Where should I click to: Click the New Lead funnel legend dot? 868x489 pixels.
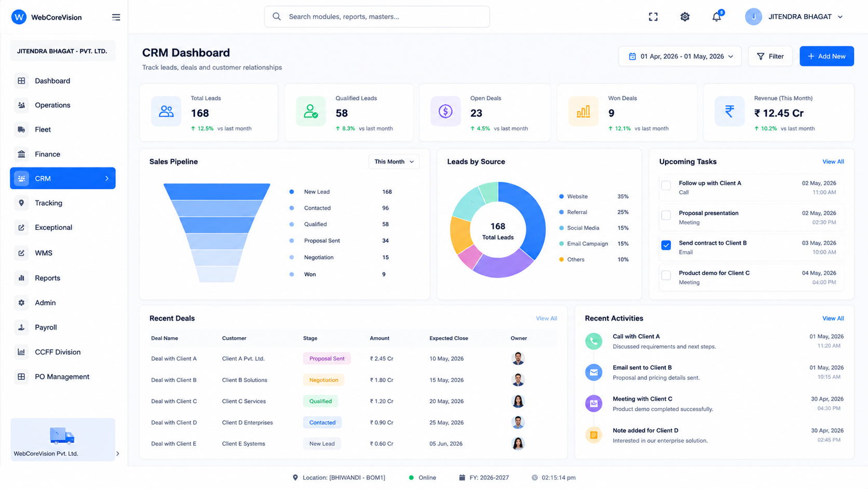[x=292, y=192]
